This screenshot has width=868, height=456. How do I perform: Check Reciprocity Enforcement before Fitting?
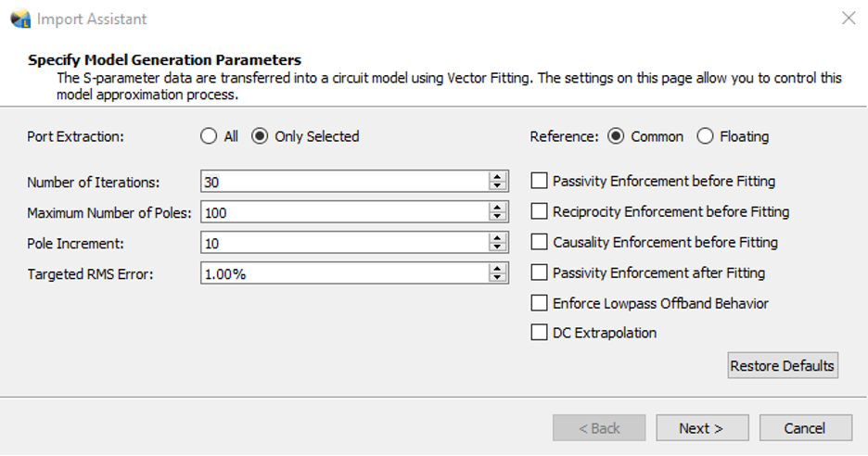(540, 212)
